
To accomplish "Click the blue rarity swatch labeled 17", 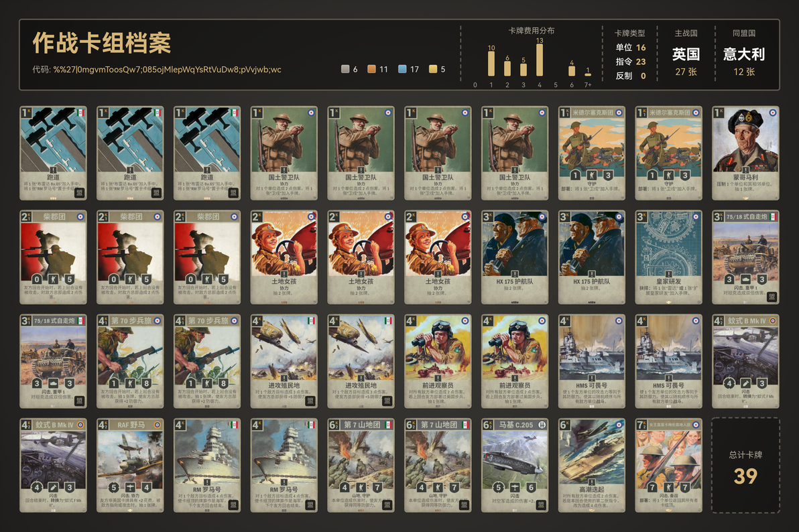I will [402, 69].
